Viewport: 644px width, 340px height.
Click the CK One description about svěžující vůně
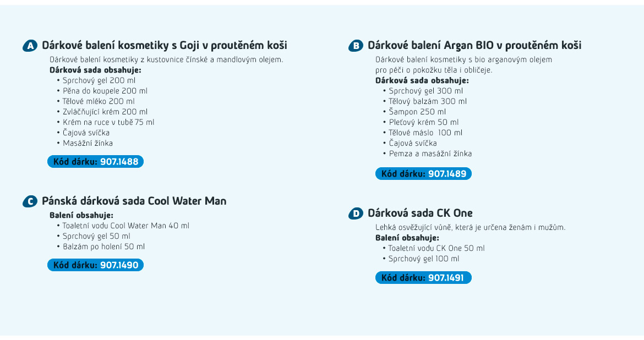point(470,227)
